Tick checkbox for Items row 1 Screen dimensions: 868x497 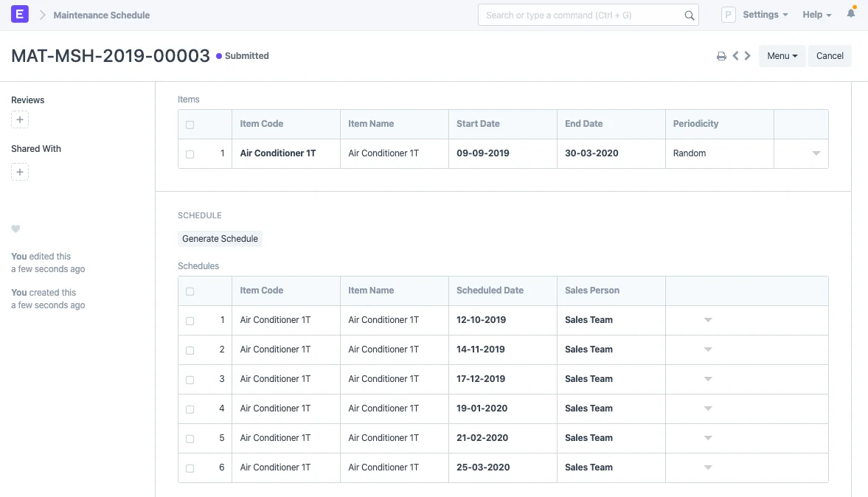[190, 154]
